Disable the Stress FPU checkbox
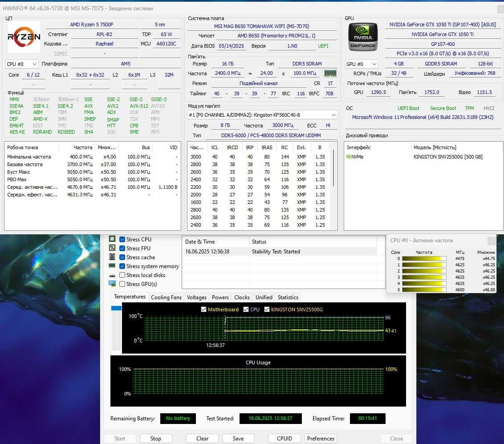 point(122,248)
